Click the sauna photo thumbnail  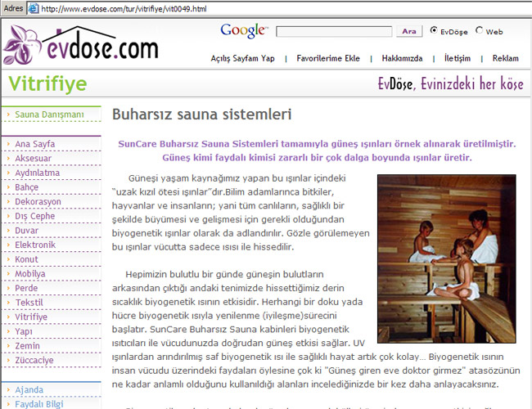click(x=446, y=246)
